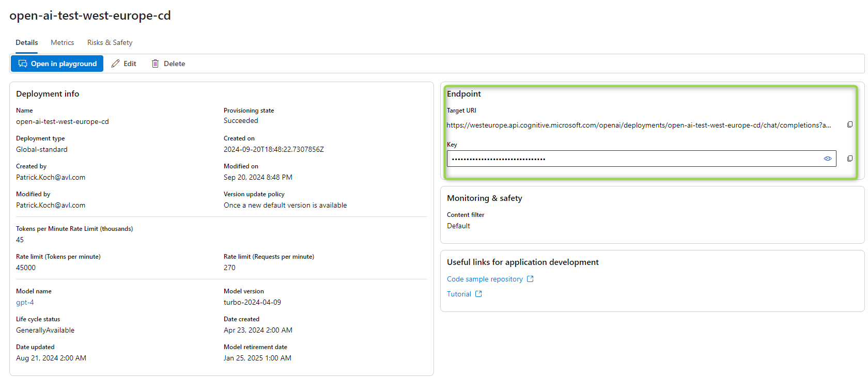Select requests per minute value '270'
868x377 pixels.
(x=229, y=268)
